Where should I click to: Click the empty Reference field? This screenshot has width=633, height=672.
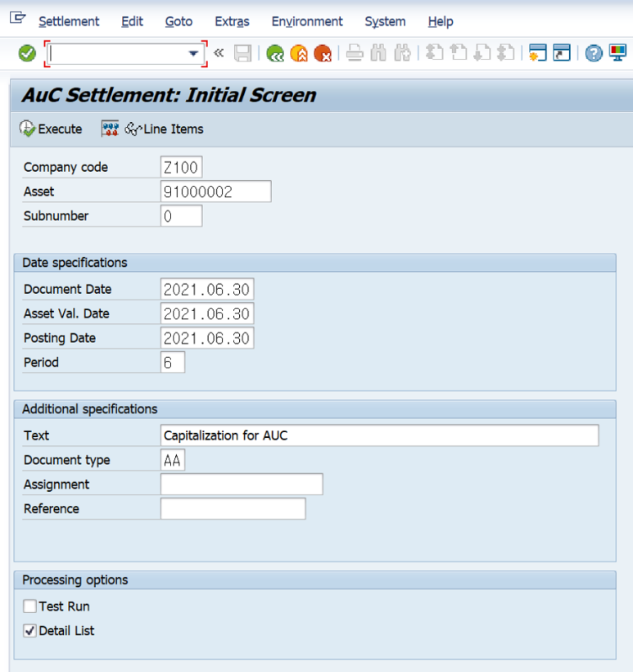pos(233,509)
